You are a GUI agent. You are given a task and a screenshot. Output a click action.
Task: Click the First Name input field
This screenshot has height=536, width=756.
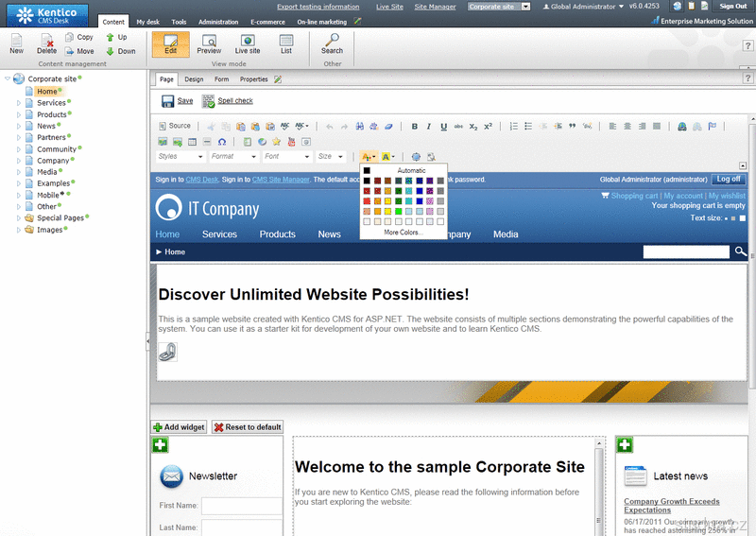coord(241,506)
